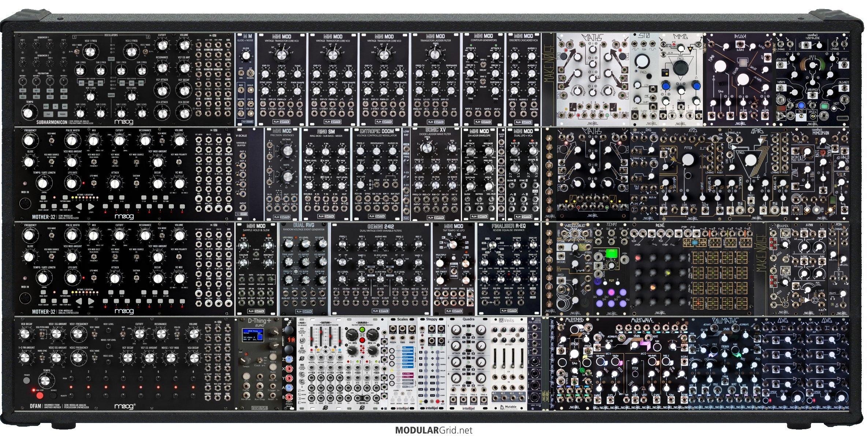The height and width of the screenshot is (438, 868).
Task: Click the VC MIX knob on lower Mother-32
Action: pyautogui.click(x=179, y=278)
